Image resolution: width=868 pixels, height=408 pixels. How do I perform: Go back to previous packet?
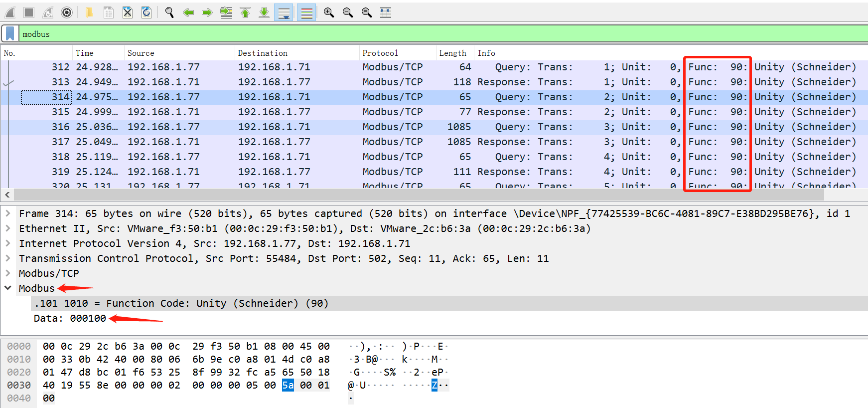(188, 12)
